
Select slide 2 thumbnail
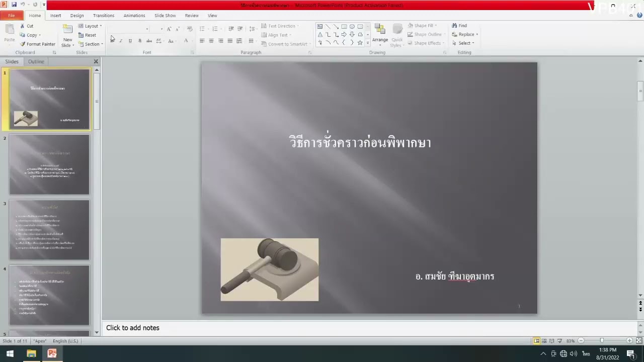coord(49,164)
